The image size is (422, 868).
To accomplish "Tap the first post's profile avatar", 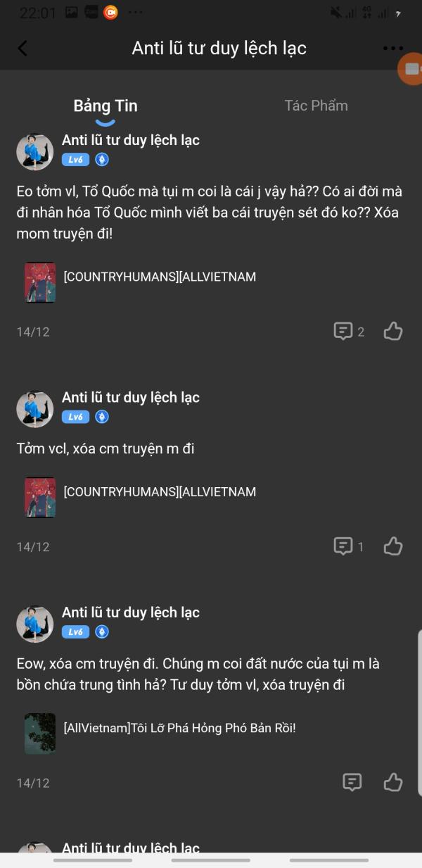I will [x=35, y=152].
